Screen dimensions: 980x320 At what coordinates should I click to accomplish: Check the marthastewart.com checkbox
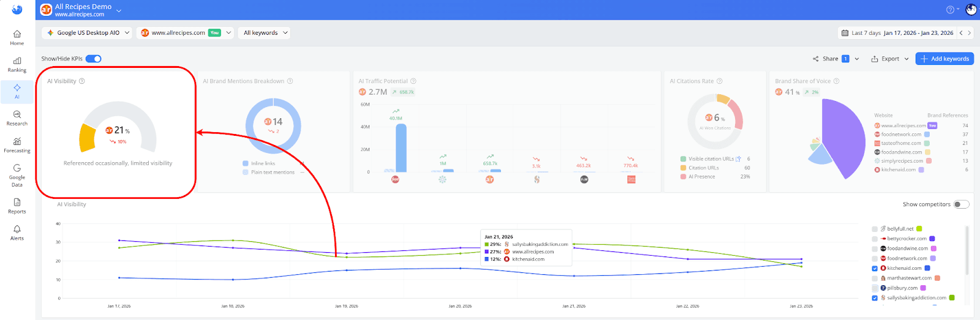pyautogui.click(x=875, y=278)
